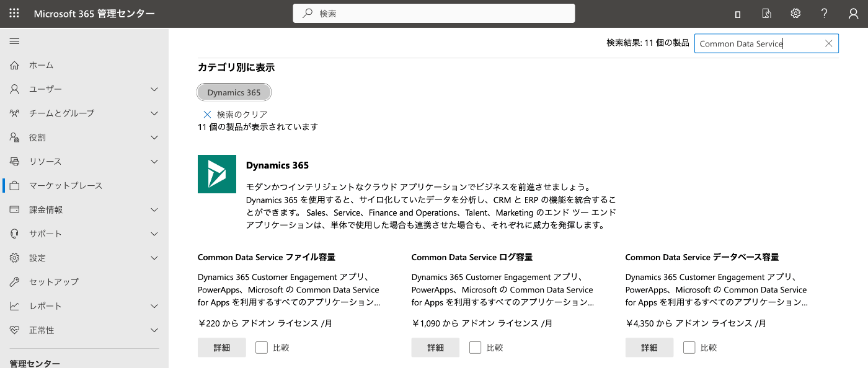Expand the 課金情報 chevron

click(x=154, y=210)
